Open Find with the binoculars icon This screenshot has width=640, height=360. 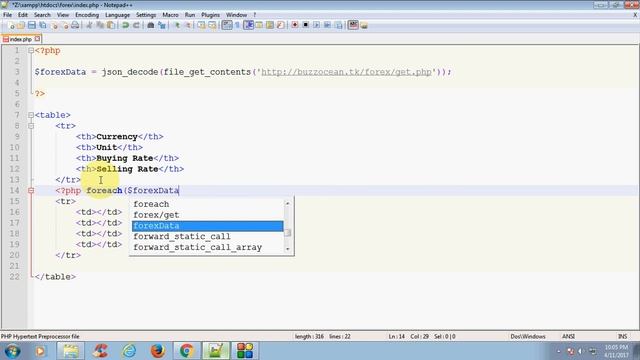coord(151,25)
